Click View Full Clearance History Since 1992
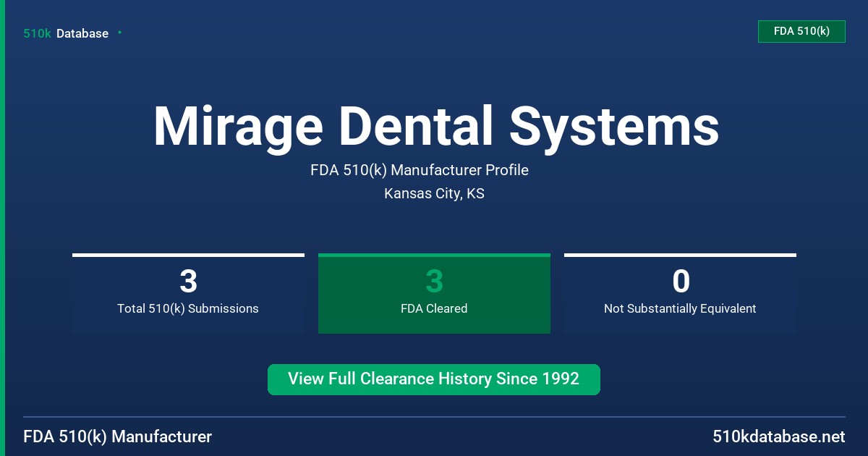Image resolution: width=868 pixels, height=456 pixels. click(434, 379)
